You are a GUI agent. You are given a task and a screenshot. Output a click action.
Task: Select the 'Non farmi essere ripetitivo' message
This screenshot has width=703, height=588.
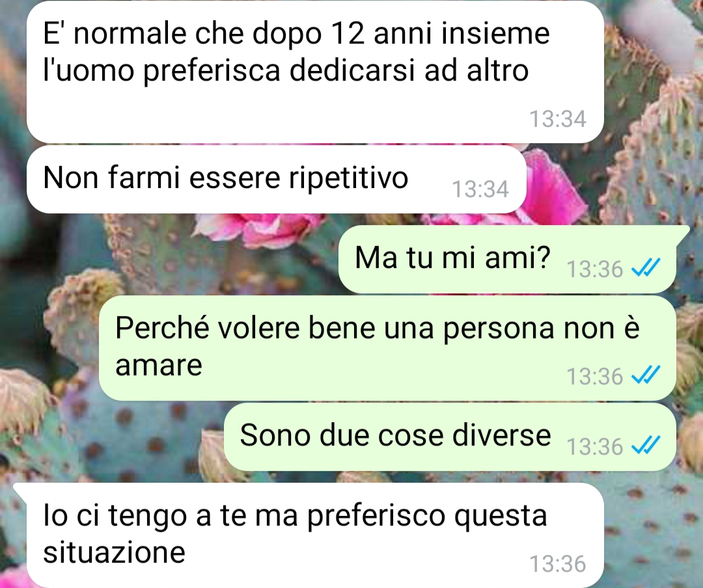276,178
